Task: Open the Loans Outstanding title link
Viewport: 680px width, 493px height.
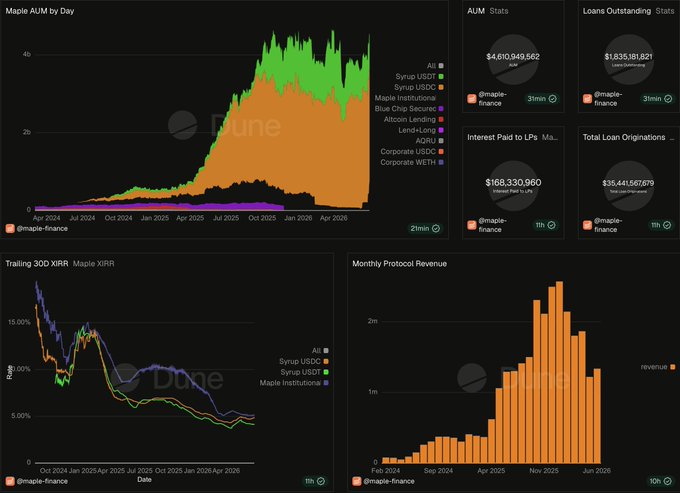Action: pyautogui.click(x=617, y=11)
